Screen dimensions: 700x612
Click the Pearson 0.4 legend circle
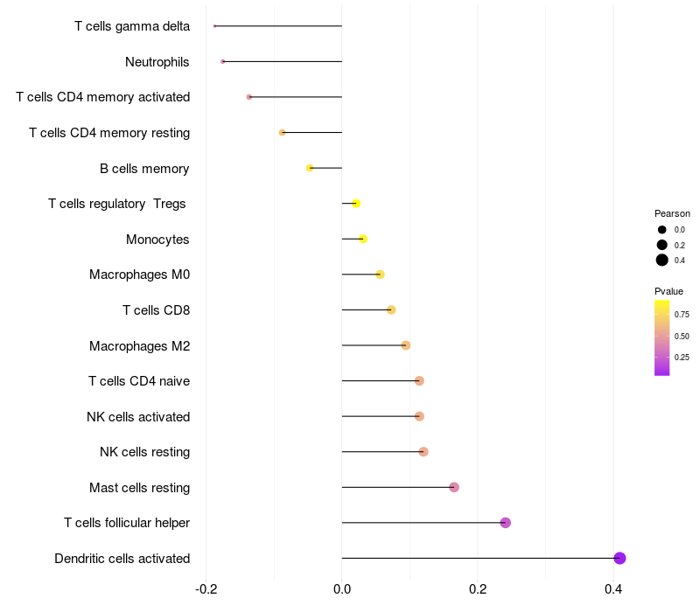pos(661,260)
